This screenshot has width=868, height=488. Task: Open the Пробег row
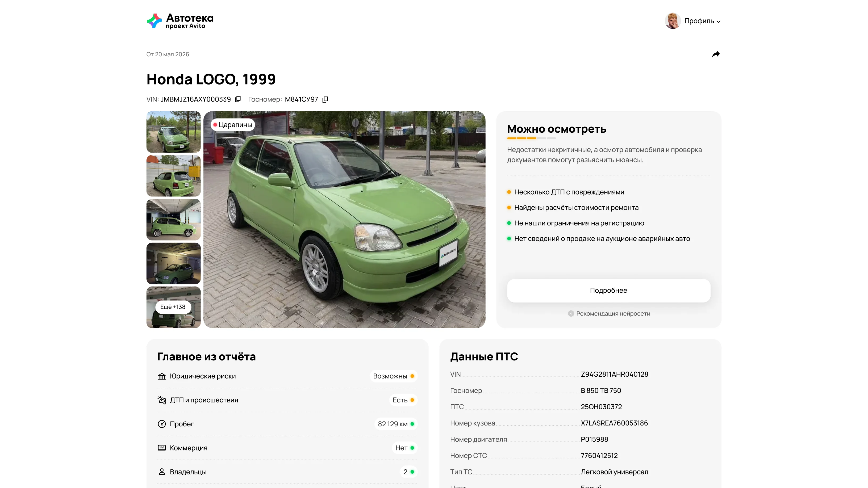(287, 424)
